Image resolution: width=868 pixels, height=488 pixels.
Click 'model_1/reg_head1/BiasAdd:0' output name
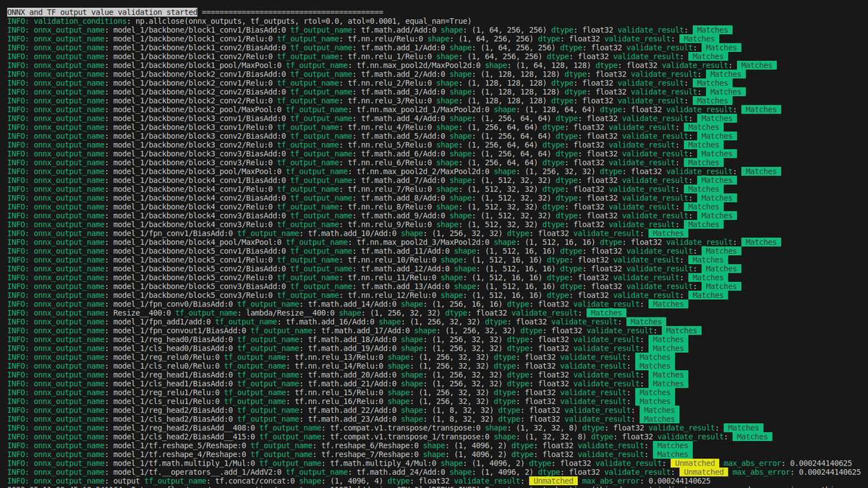174,374
